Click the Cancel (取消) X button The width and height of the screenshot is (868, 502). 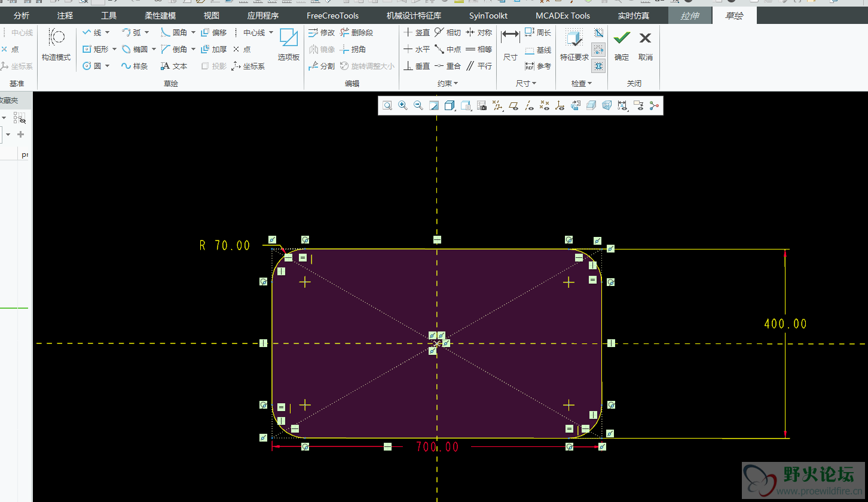646,45
